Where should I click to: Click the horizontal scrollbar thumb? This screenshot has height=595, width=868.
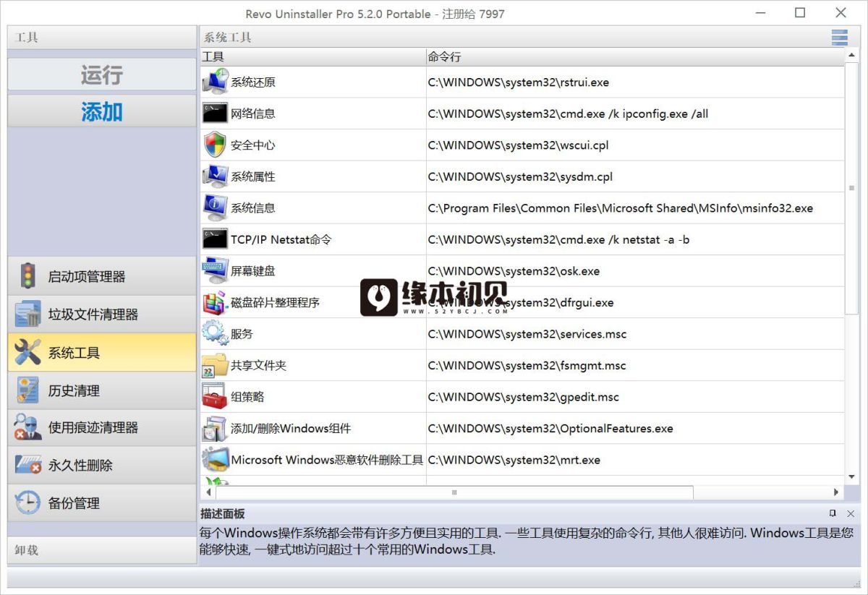454,492
